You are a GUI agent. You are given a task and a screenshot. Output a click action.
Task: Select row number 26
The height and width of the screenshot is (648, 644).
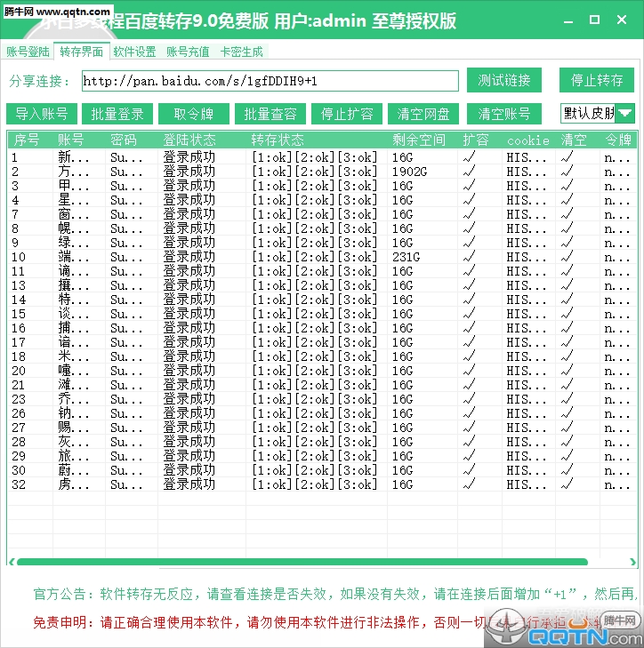click(x=19, y=413)
